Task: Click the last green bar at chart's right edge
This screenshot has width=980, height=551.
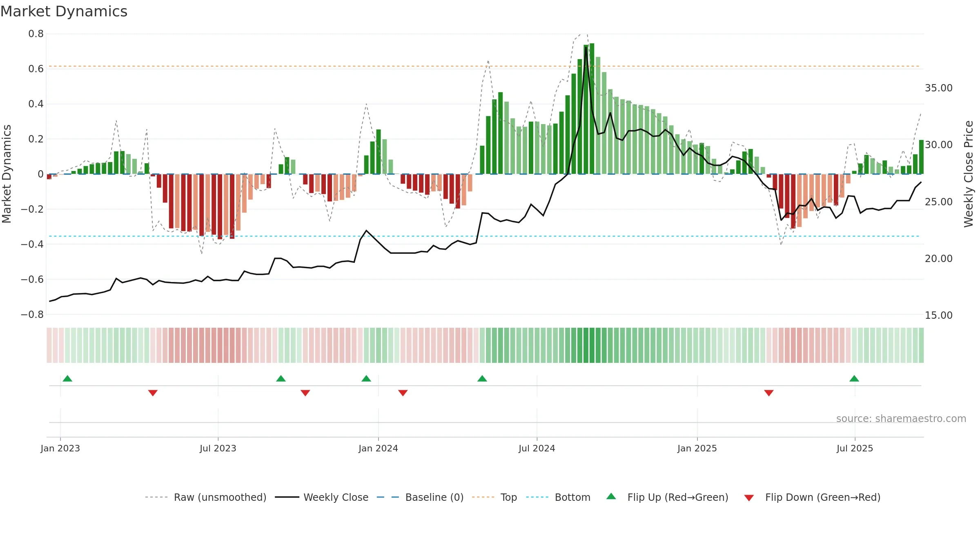Action: point(921,157)
